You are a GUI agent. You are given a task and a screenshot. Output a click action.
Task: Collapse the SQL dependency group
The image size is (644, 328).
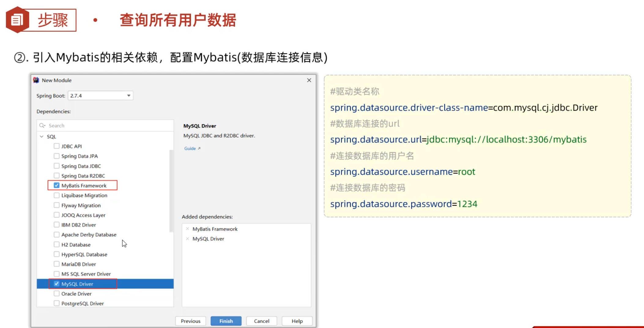click(42, 136)
